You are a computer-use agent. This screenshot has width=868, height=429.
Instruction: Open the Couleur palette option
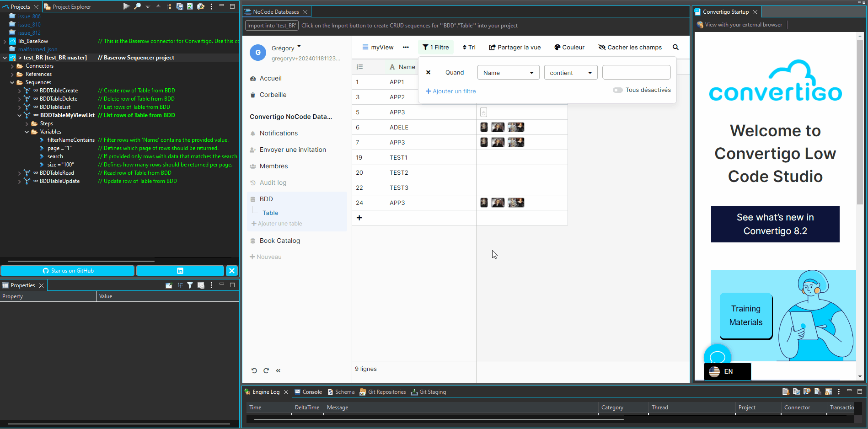[x=569, y=47]
